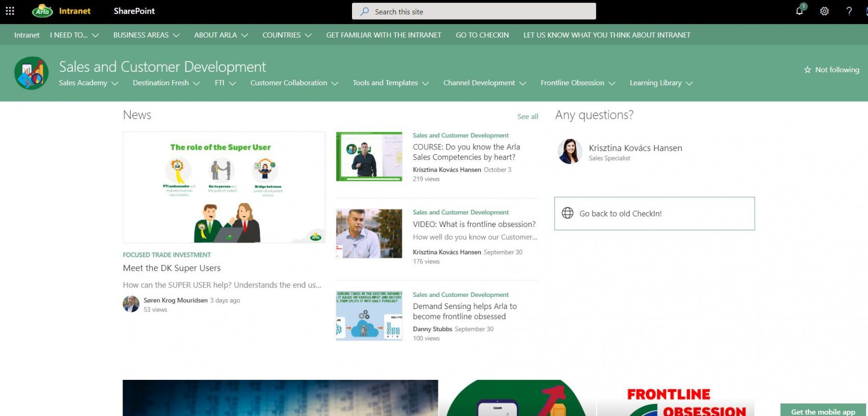Image resolution: width=868 pixels, height=416 pixels.
Task: Expand the COUNTRIES dropdown chevron
Action: [308, 35]
